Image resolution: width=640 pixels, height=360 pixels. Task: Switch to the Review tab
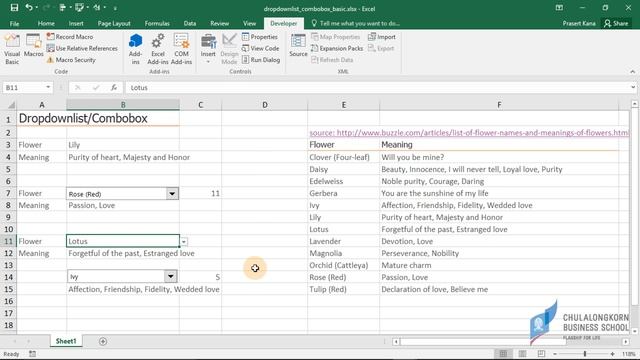click(x=220, y=23)
